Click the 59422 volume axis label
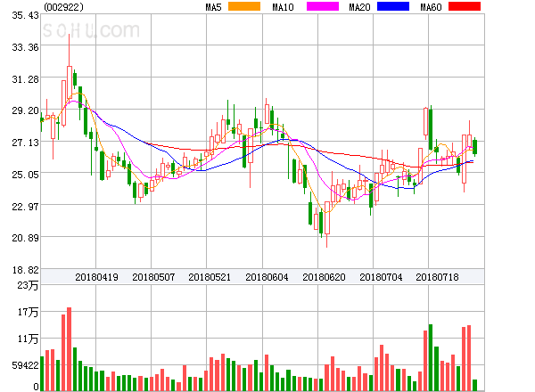 (x=25, y=365)
